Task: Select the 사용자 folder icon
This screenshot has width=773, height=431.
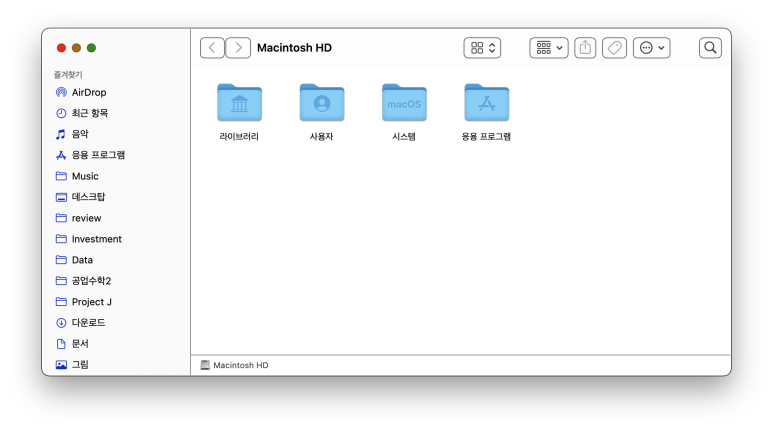Action: [322, 103]
